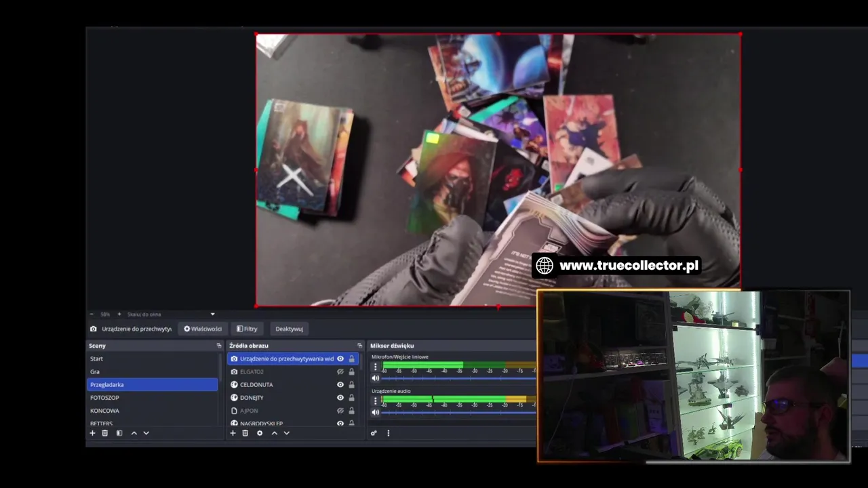The image size is (868, 488).
Task: Switch to the Gra scene
Action: point(153,371)
